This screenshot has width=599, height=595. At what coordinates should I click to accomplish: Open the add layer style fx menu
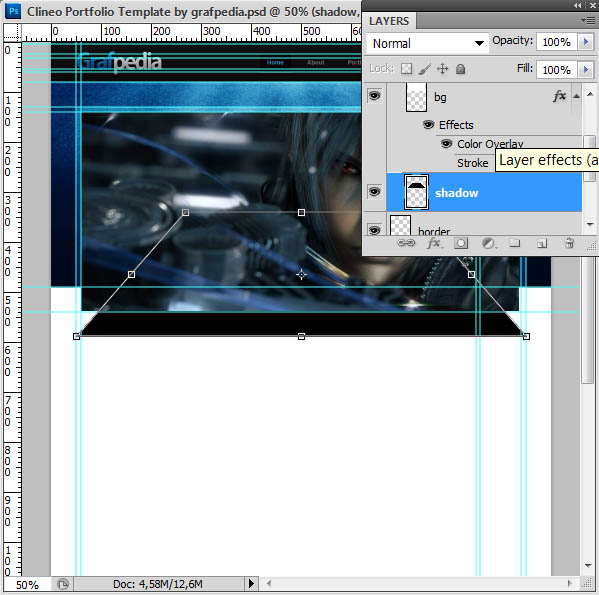[434, 243]
